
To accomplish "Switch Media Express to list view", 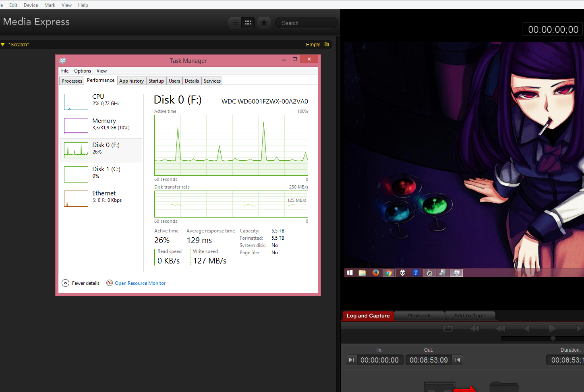I will [x=235, y=23].
